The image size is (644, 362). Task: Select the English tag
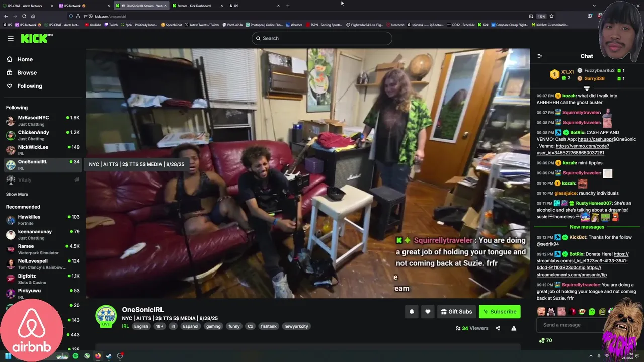pos(141,326)
